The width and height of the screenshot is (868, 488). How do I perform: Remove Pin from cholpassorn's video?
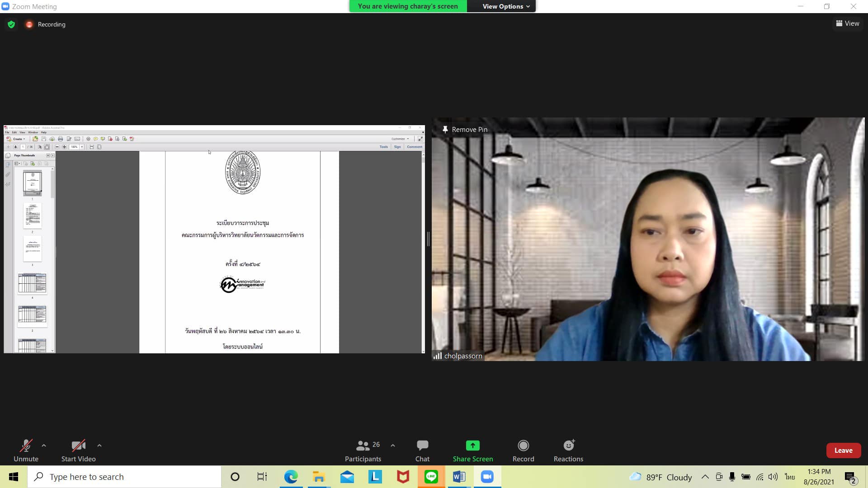click(x=465, y=130)
